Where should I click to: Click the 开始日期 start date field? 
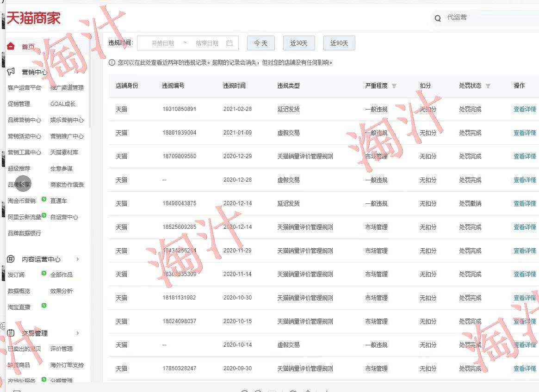point(162,43)
